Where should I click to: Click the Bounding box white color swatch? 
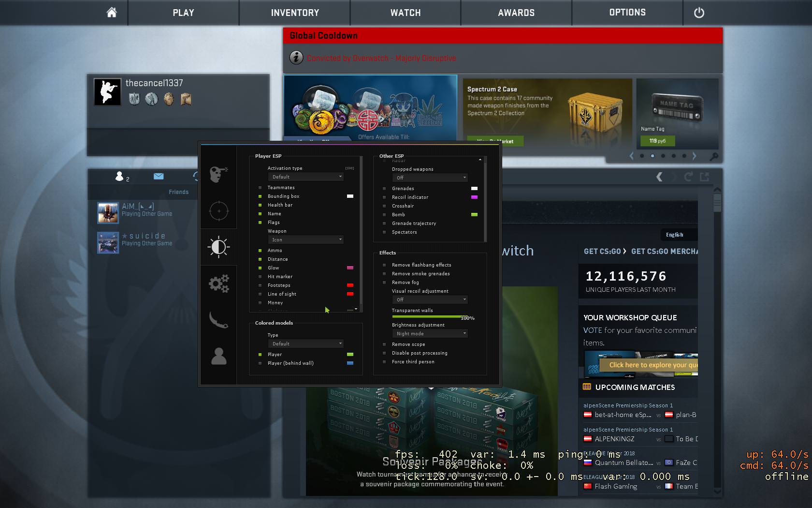(350, 196)
